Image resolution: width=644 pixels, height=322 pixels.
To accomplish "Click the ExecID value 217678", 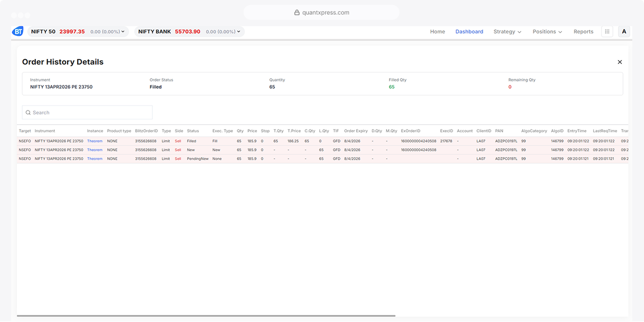I will pos(446,141).
